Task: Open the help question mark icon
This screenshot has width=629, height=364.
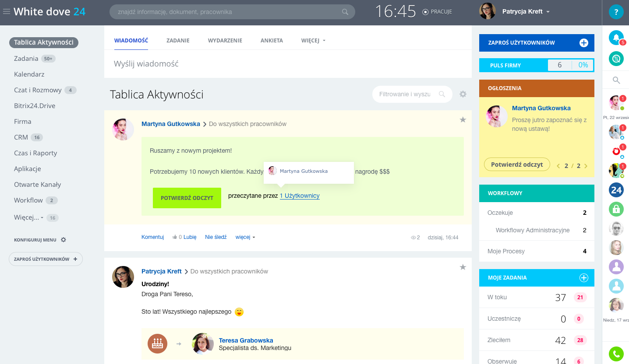Action: 616,12
